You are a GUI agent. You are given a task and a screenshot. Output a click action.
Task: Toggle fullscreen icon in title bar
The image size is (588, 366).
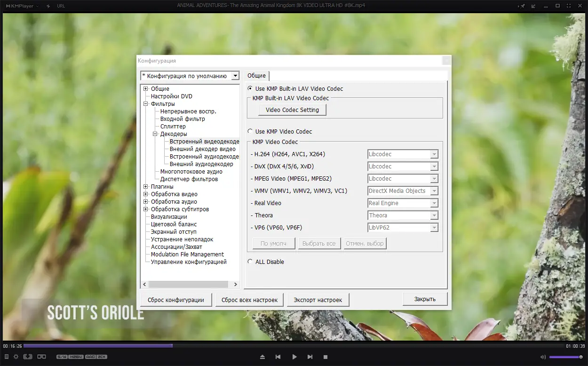click(569, 6)
